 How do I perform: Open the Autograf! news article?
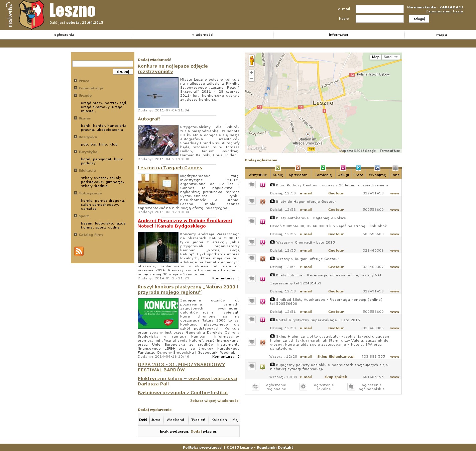pyautogui.click(x=149, y=119)
